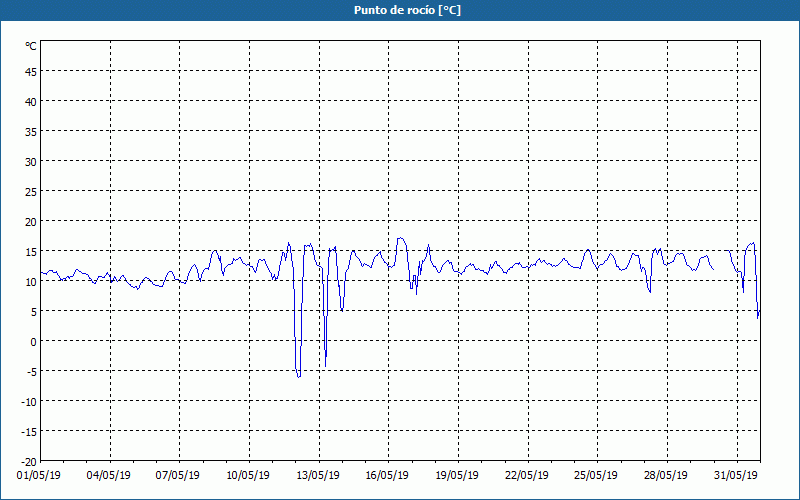Click the 07/05/19 date label

coord(178,475)
